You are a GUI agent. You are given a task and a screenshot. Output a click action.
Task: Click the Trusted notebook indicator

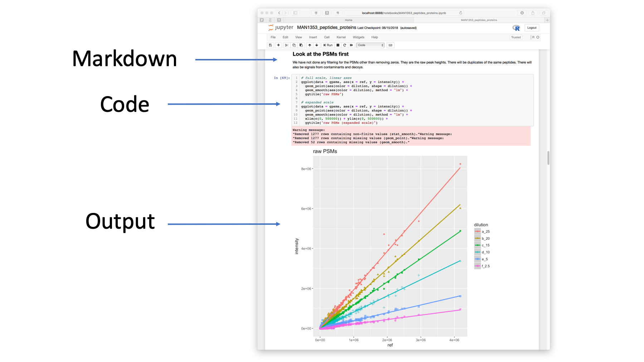pos(516,37)
